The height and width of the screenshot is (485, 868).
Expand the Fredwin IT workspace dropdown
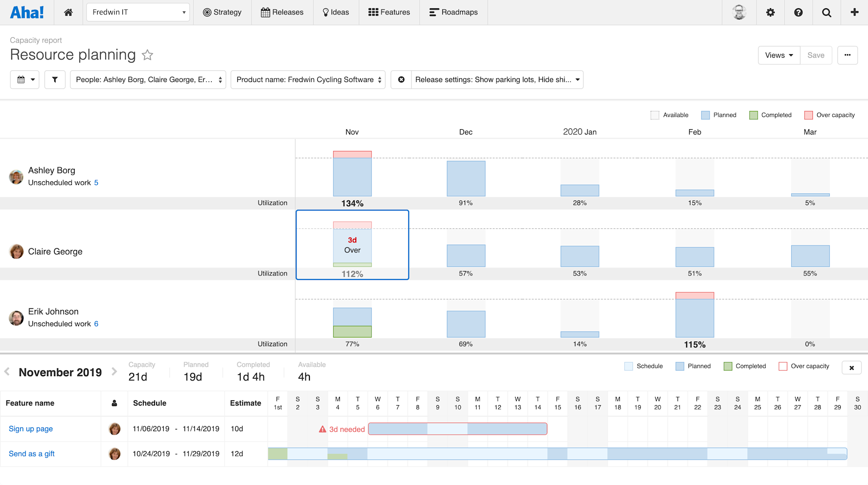pyautogui.click(x=138, y=12)
